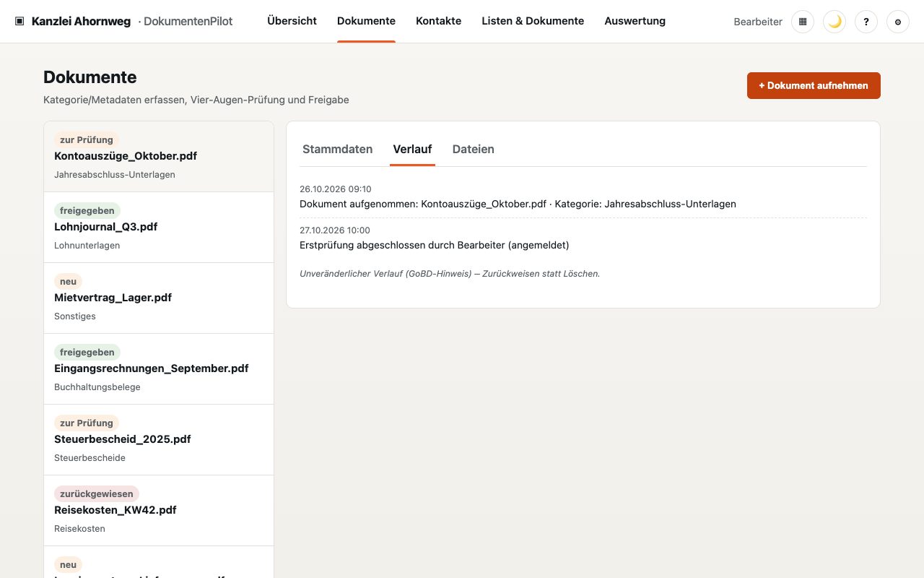Click the 'zur Prüfung' badge on Kontoauszüge_Oktober.pdf

(87, 140)
